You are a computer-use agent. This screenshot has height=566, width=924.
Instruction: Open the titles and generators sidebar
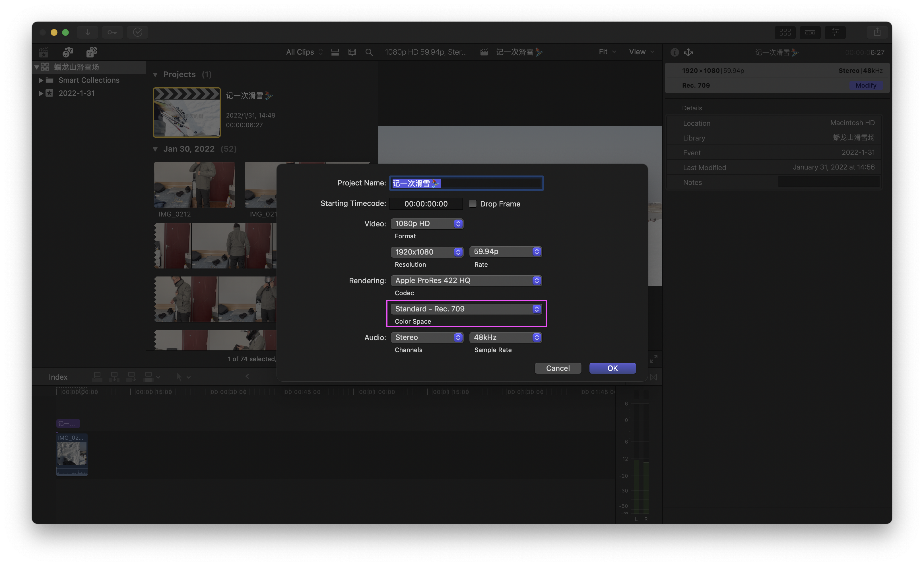pos(91,52)
